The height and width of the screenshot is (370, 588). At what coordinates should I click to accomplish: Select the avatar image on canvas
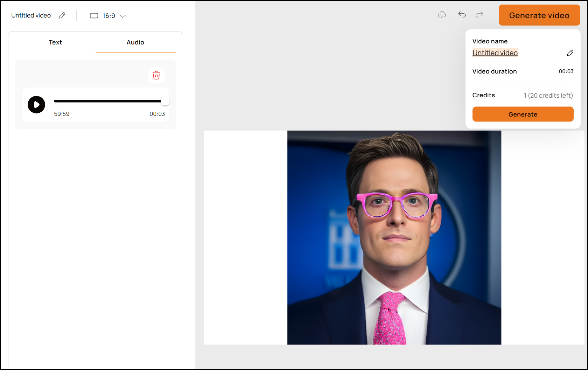click(x=394, y=238)
